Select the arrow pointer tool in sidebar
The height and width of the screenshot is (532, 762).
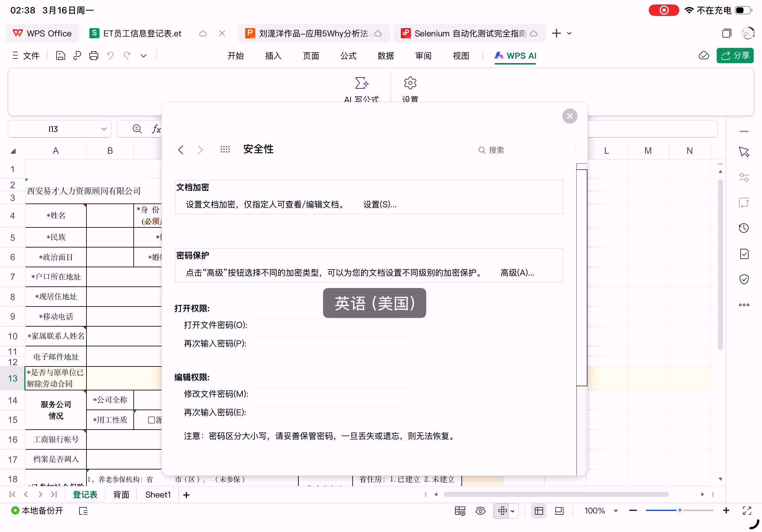[744, 152]
